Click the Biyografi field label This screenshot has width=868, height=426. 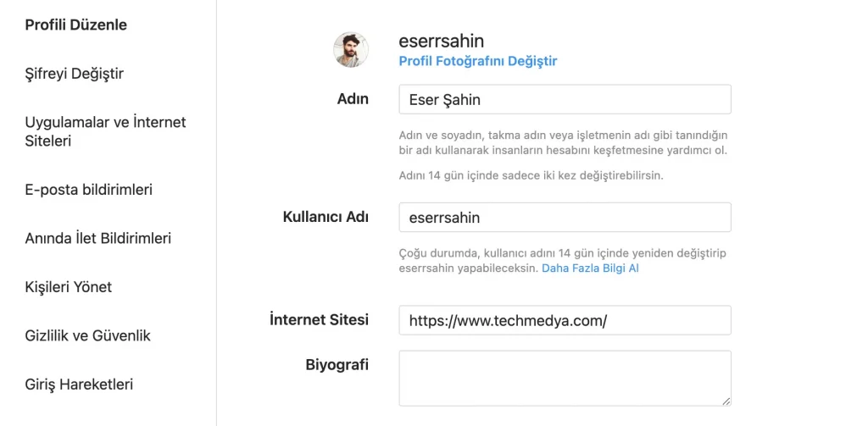click(x=337, y=365)
